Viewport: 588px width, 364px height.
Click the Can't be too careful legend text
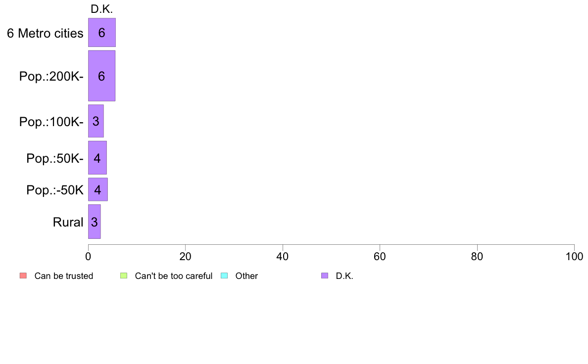click(x=174, y=276)
